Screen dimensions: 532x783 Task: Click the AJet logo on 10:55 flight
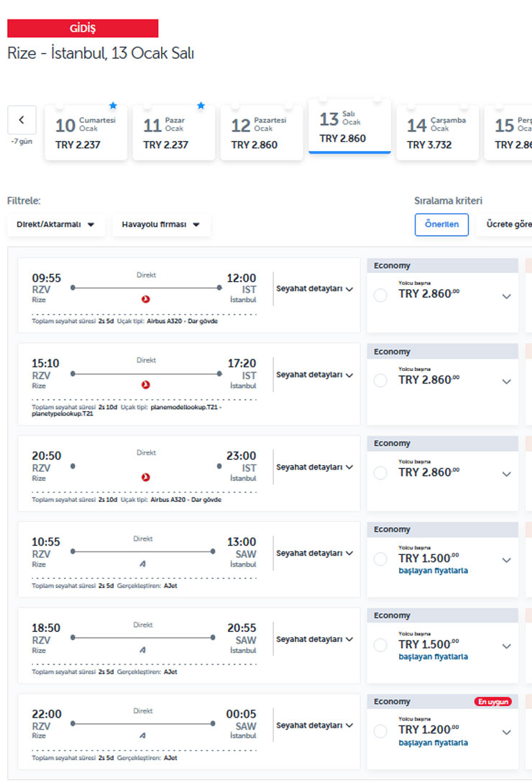click(x=142, y=564)
